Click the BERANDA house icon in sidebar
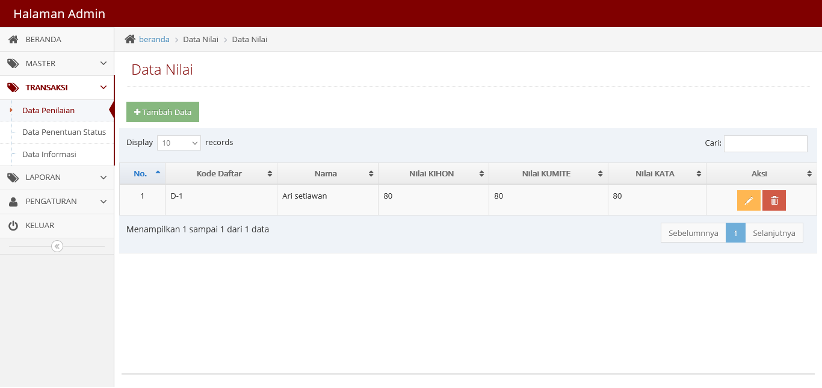The image size is (822, 388). [x=14, y=39]
